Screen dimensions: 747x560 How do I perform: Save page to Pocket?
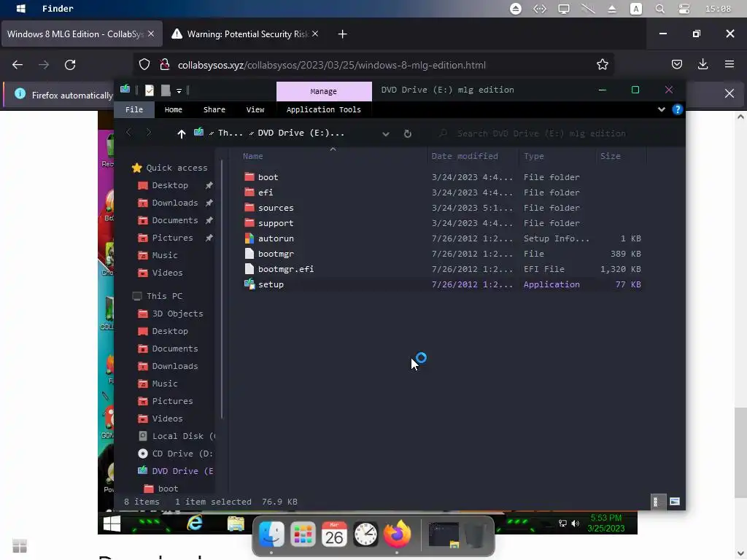pos(676,64)
